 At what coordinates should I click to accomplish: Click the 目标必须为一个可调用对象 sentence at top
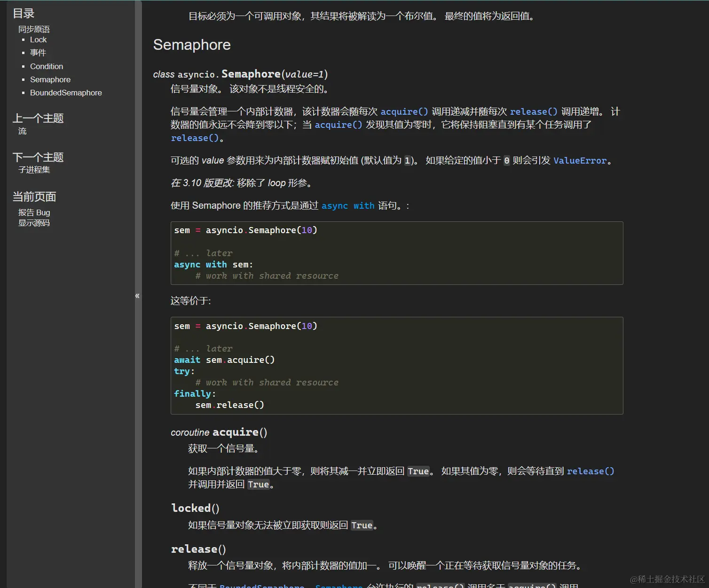pos(362,16)
